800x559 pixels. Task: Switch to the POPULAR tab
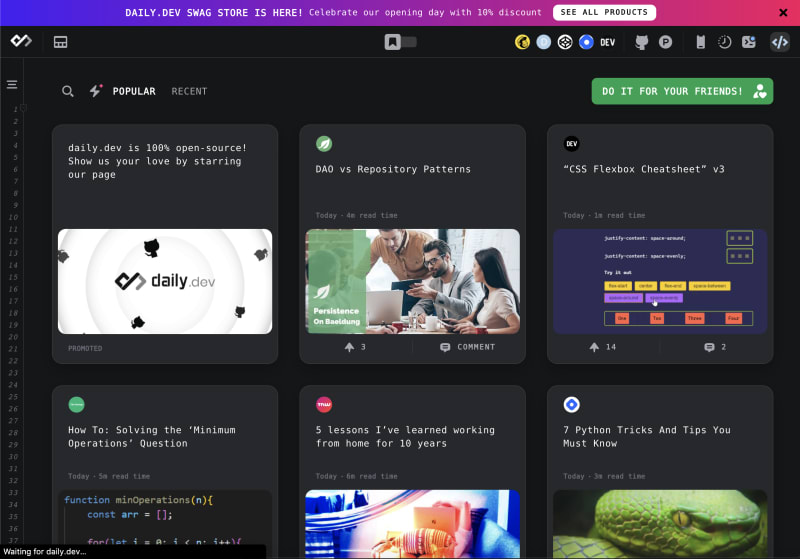134,91
